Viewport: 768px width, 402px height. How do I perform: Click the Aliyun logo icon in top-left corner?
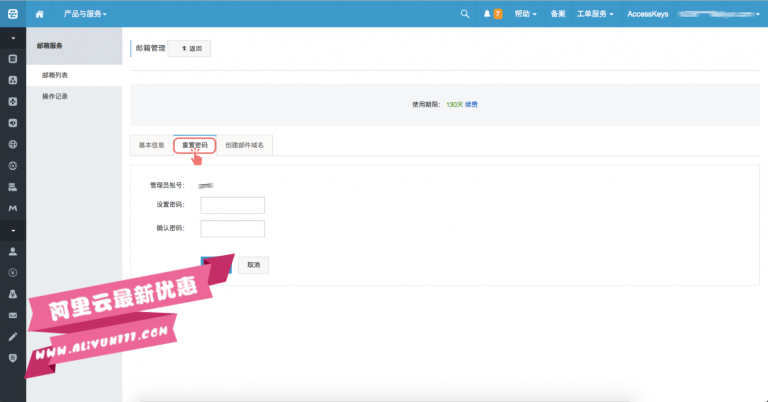coord(13,14)
